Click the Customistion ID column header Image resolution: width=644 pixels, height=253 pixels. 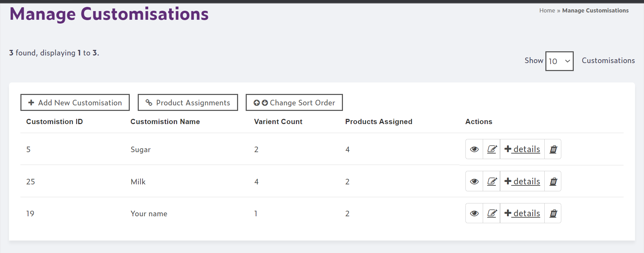pos(54,122)
